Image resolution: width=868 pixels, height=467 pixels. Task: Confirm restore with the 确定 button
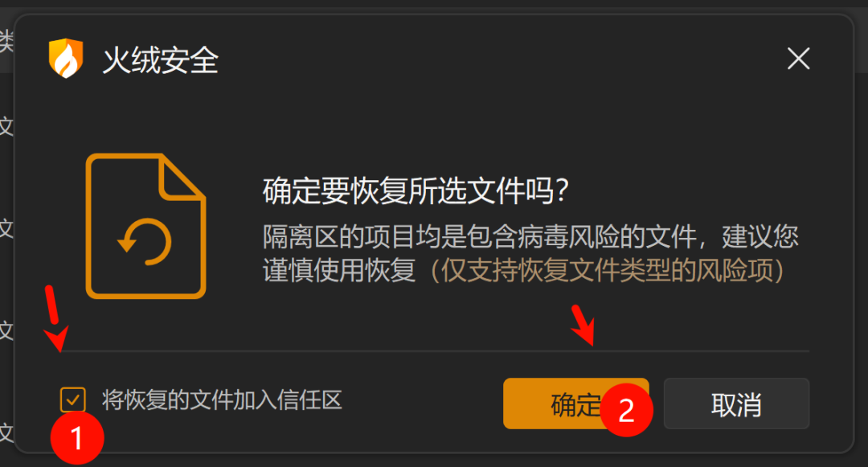pos(575,404)
